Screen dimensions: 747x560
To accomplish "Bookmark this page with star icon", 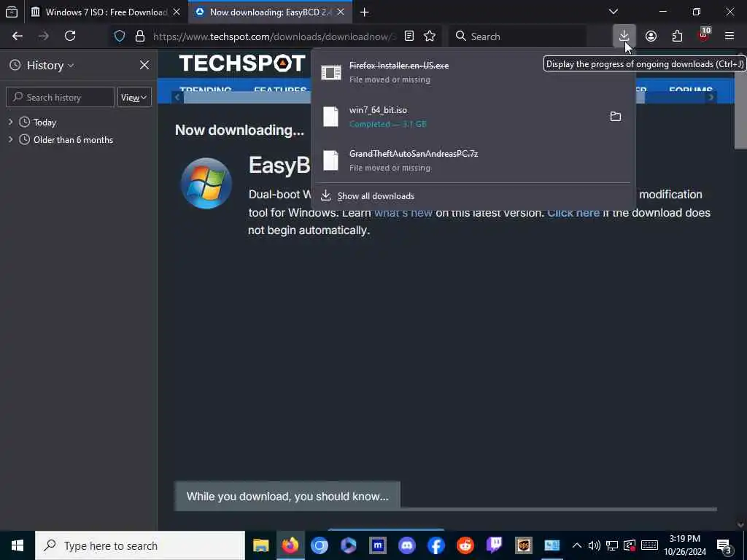I will [430, 36].
